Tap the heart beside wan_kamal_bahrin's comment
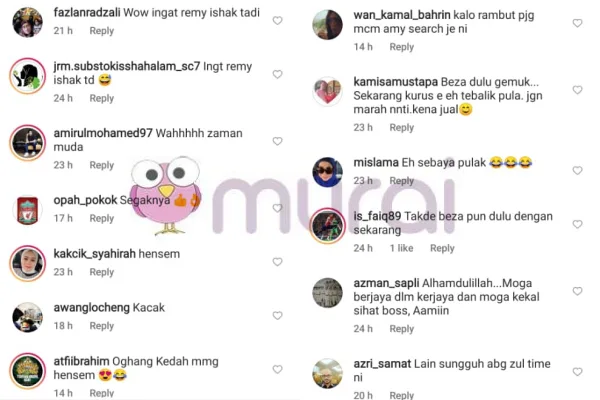600x400 pixels. pos(577,23)
